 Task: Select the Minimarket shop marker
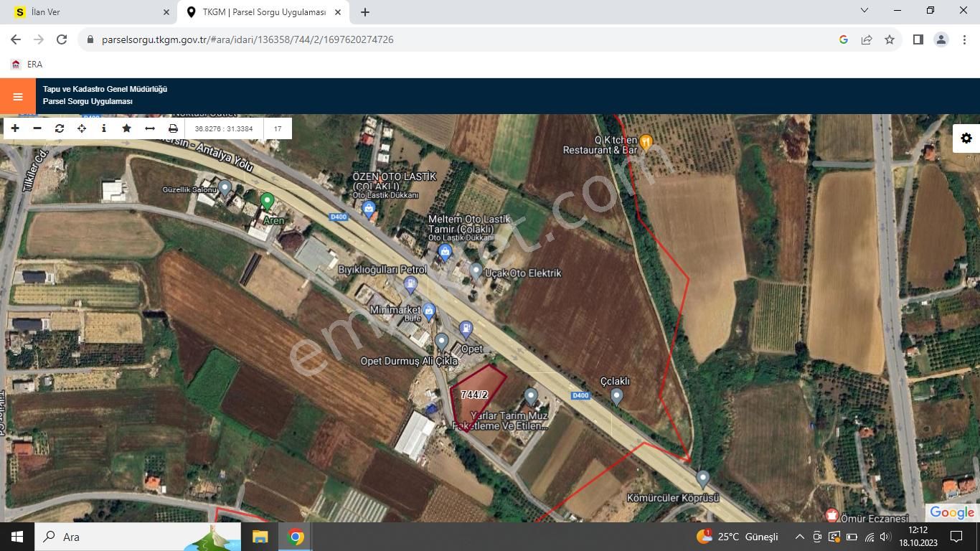pos(429,312)
